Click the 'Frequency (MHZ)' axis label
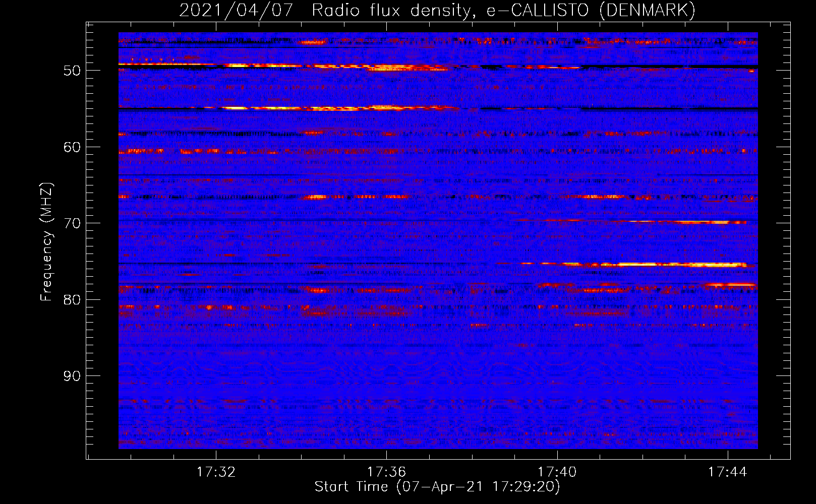 click(46, 242)
